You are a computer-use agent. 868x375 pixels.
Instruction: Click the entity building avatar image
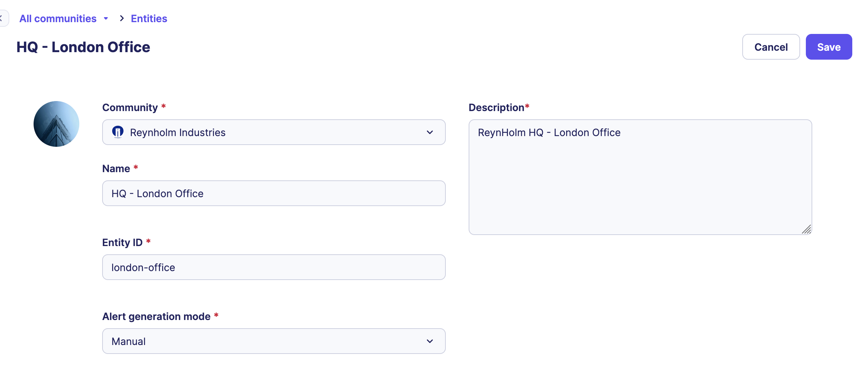56,124
